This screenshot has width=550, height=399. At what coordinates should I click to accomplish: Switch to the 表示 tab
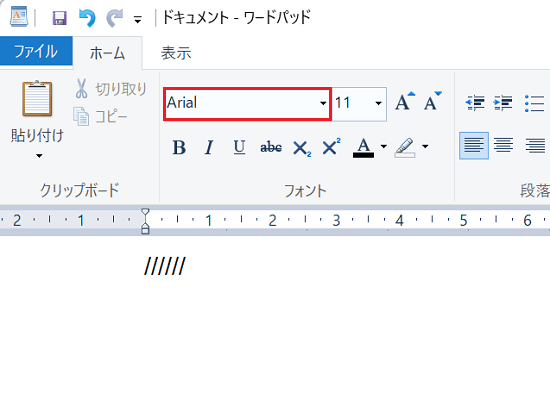(x=176, y=53)
